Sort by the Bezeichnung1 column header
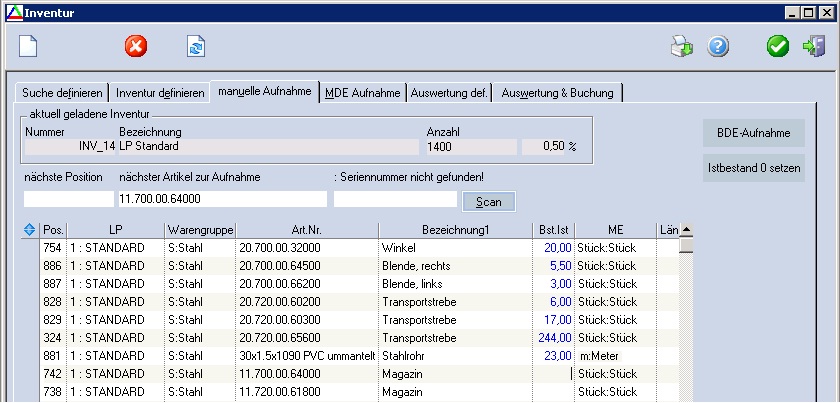 [454, 230]
